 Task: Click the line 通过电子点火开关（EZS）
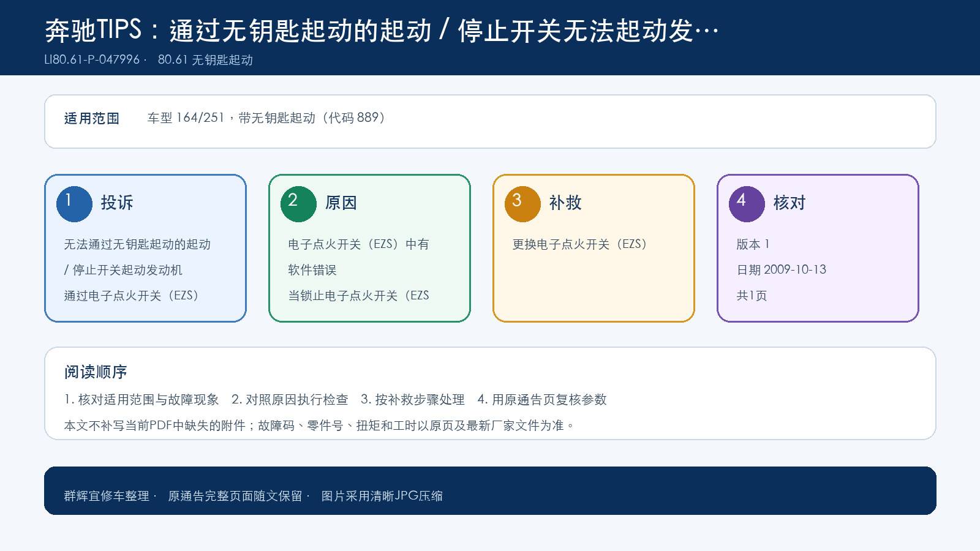coord(131,296)
